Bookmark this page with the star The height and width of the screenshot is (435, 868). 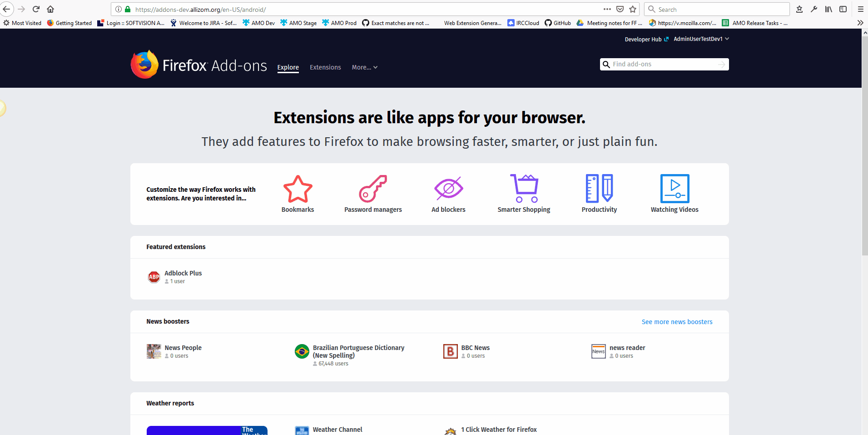(633, 9)
